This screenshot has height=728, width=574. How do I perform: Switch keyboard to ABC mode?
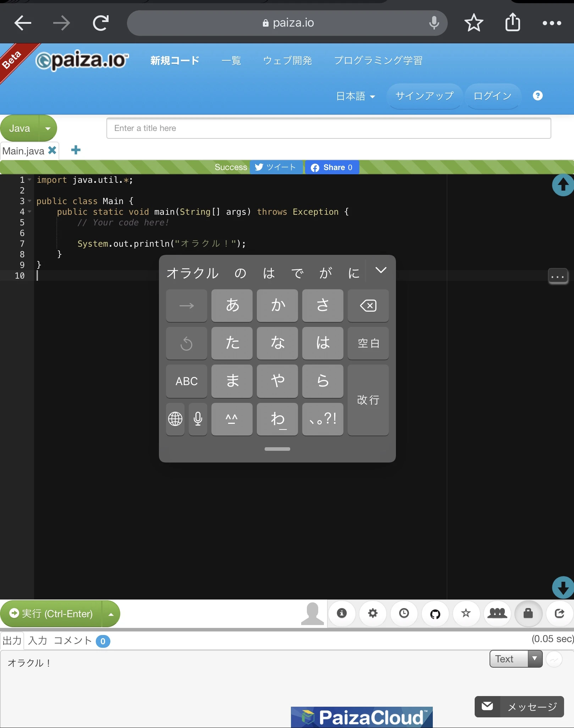(187, 381)
